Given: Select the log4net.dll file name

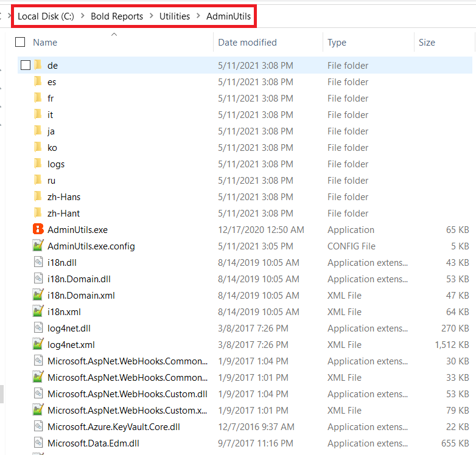Looking at the screenshot, I should click(x=69, y=328).
